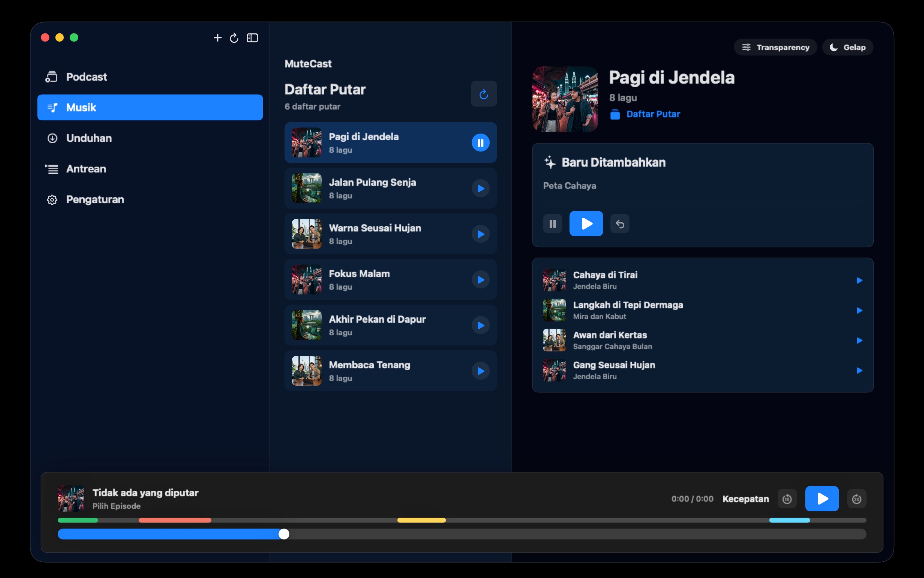924x578 pixels.
Task: Click the Daftar Putar blue link
Action: click(653, 114)
